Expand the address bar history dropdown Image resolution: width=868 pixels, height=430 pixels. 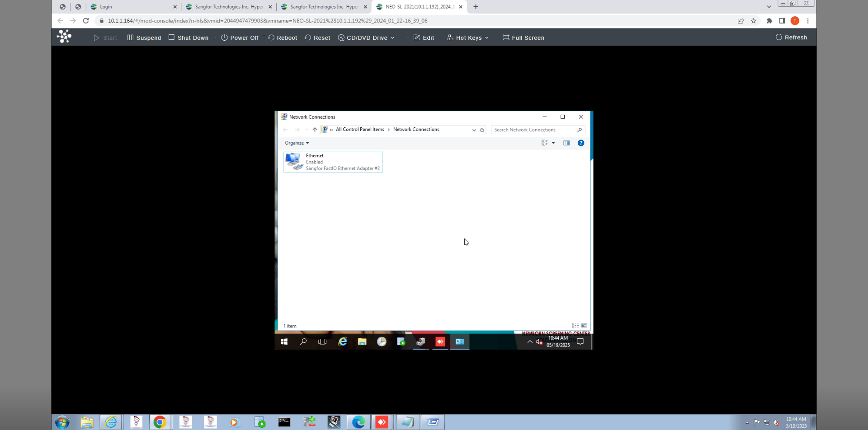474,130
